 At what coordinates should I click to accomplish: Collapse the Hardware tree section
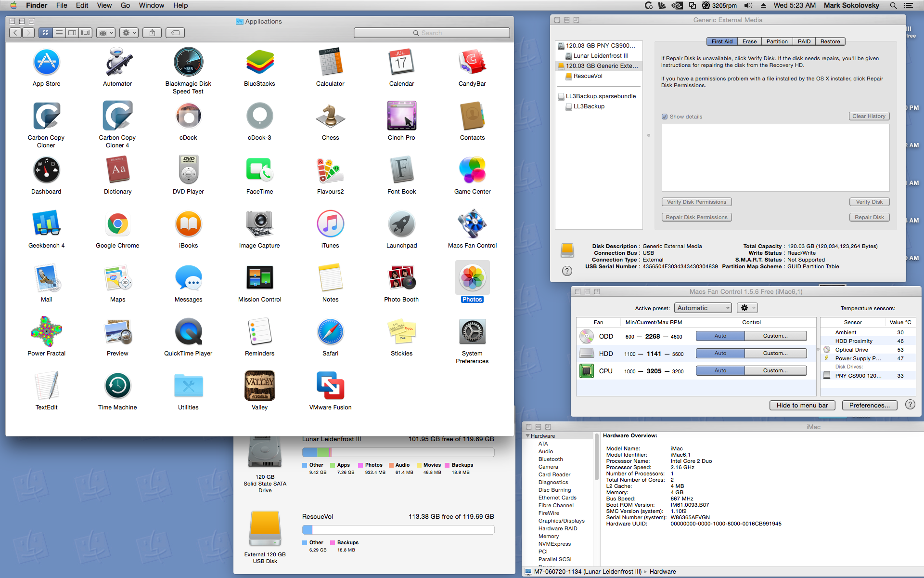point(527,436)
